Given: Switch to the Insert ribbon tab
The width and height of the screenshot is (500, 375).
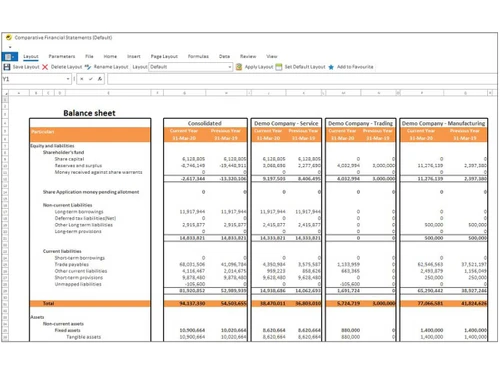Looking at the screenshot, I should (x=134, y=56).
